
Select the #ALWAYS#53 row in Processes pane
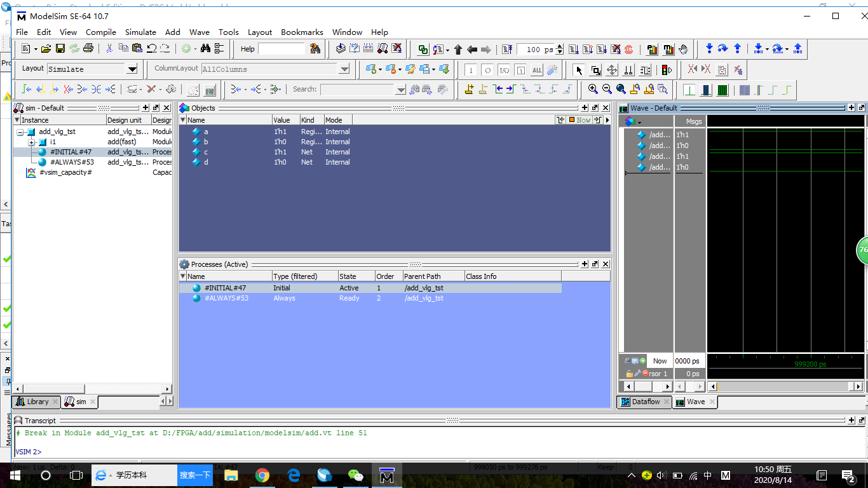tap(370, 298)
